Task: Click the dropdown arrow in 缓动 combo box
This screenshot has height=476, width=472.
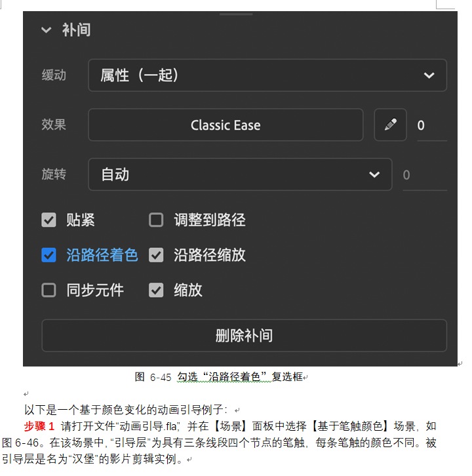Action: 429,75
